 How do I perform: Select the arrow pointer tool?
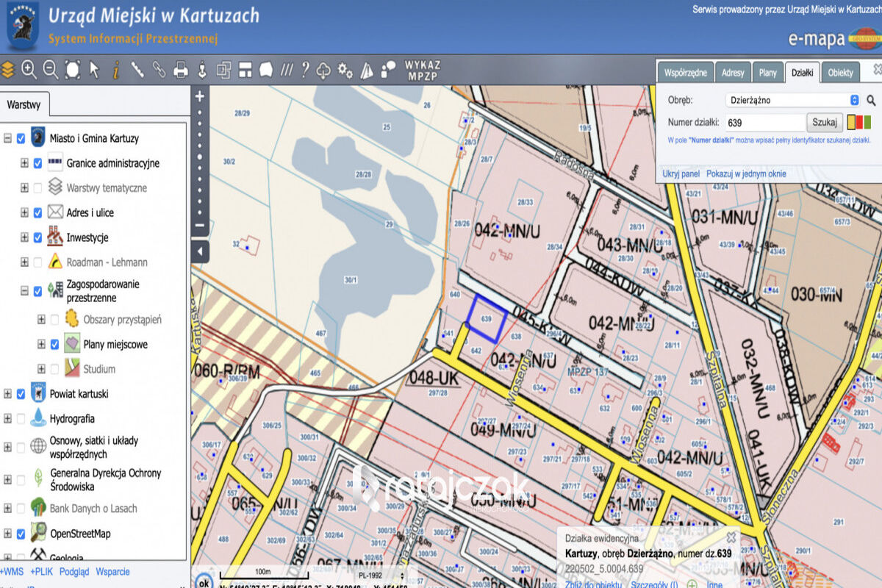[94, 70]
